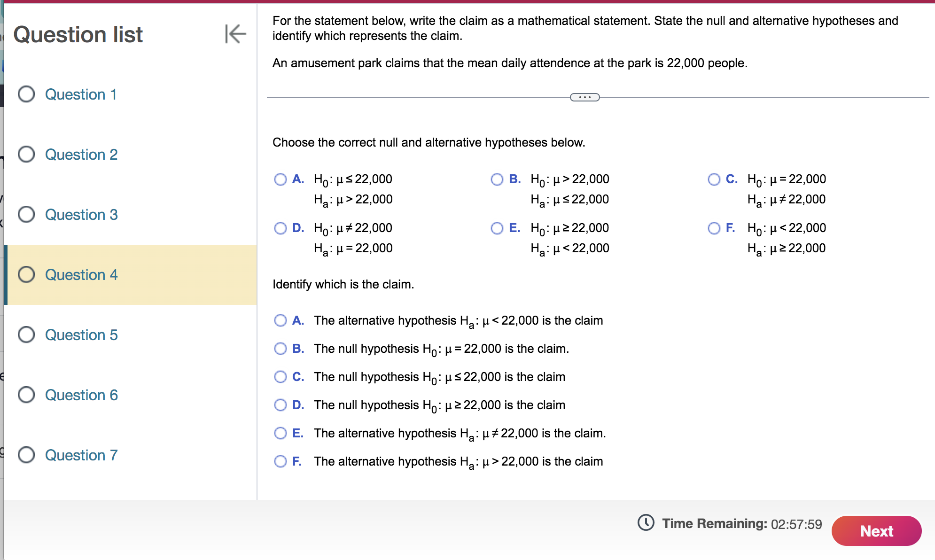Go to Question 2

click(x=81, y=155)
